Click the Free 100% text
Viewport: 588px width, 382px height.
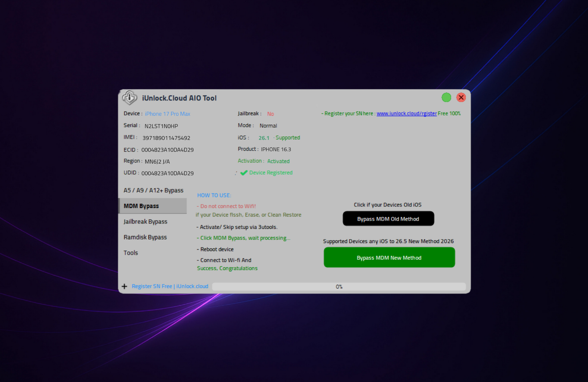coord(449,113)
